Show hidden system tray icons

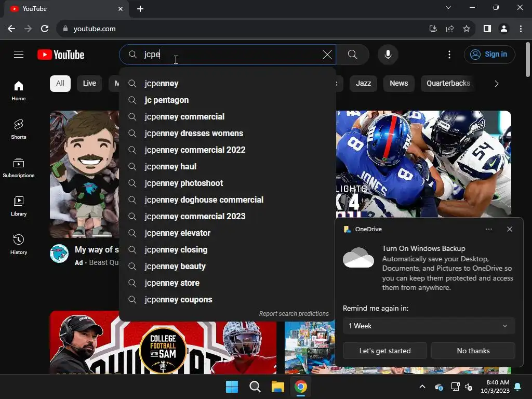click(x=422, y=387)
